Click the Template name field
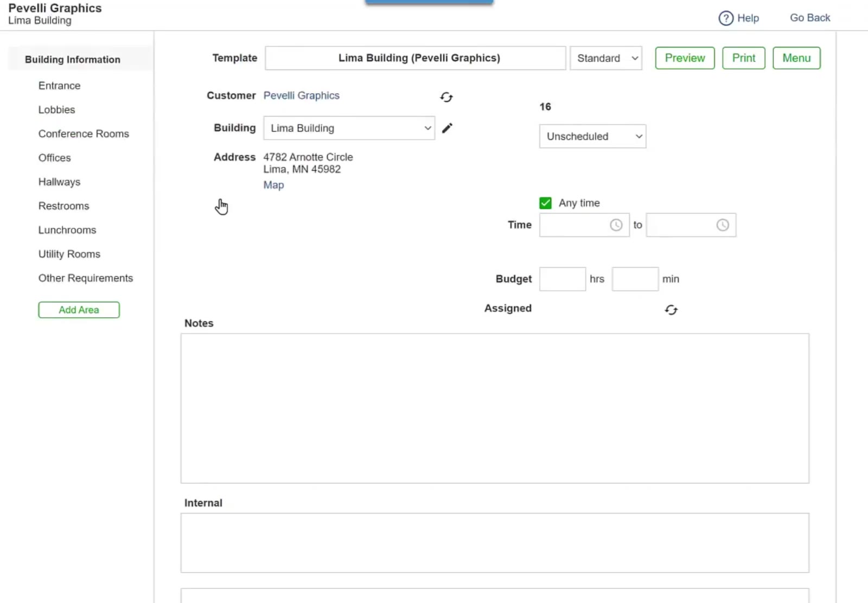The height and width of the screenshot is (603, 868). click(x=416, y=58)
